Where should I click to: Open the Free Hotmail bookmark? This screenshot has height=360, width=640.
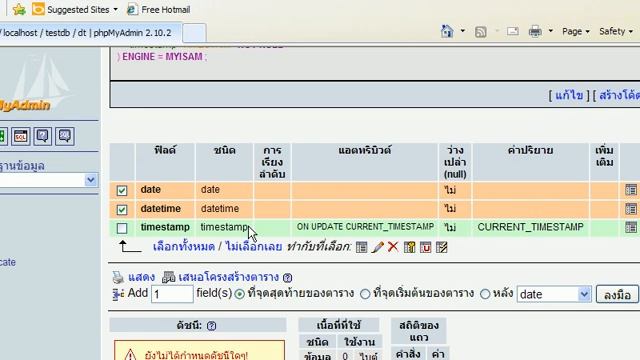[158, 9]
